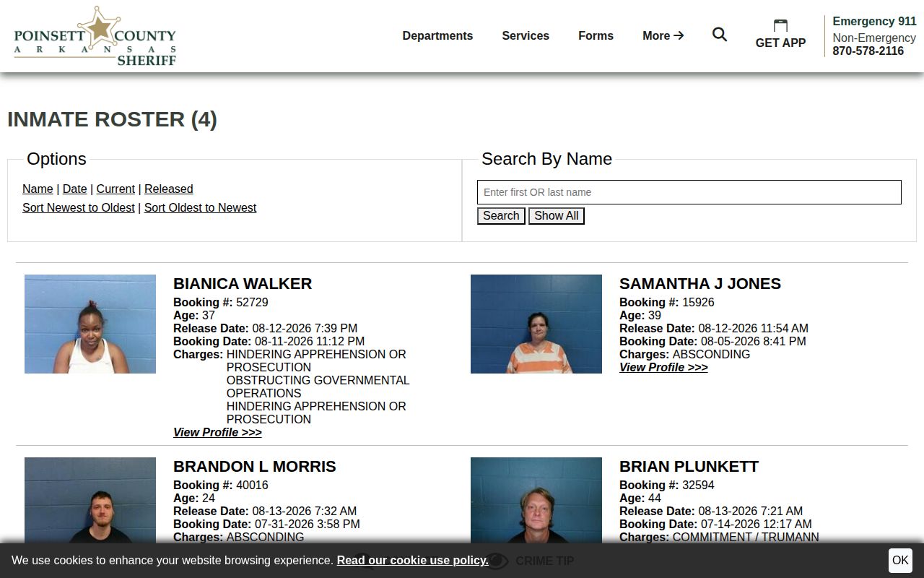Click release date 08-12-2026 11:54 AM
Screen dimensions: 924x578
pos(753,328)
